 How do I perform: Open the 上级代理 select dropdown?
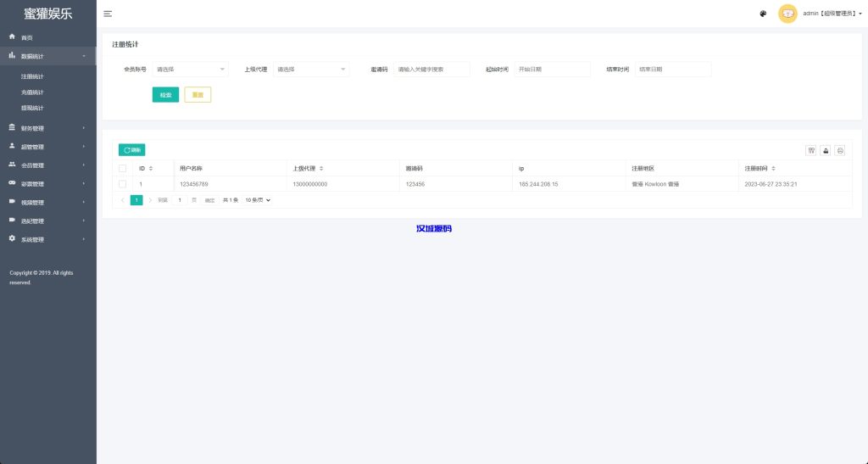tap(310, 70)
